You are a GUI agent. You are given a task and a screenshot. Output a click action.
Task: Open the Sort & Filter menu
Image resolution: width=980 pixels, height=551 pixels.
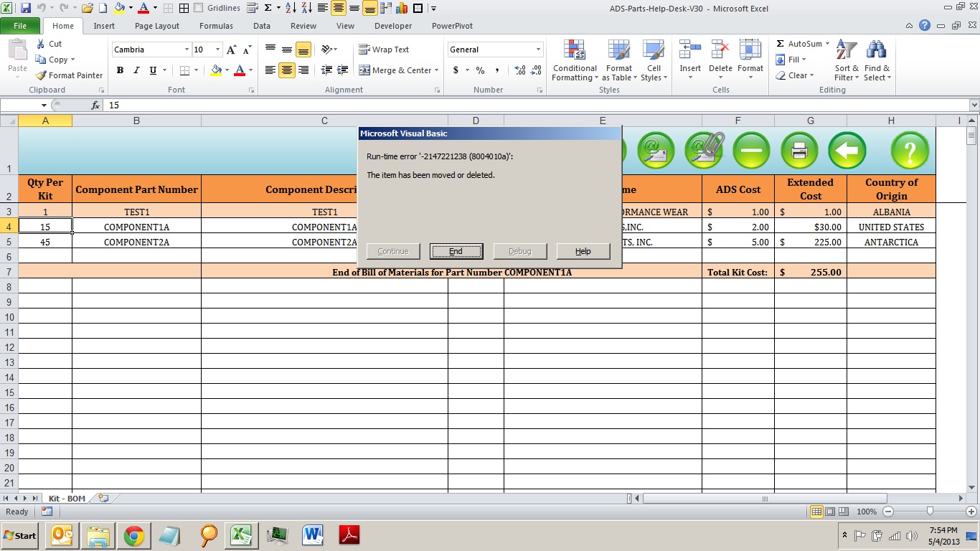click(x=847, y=60)
